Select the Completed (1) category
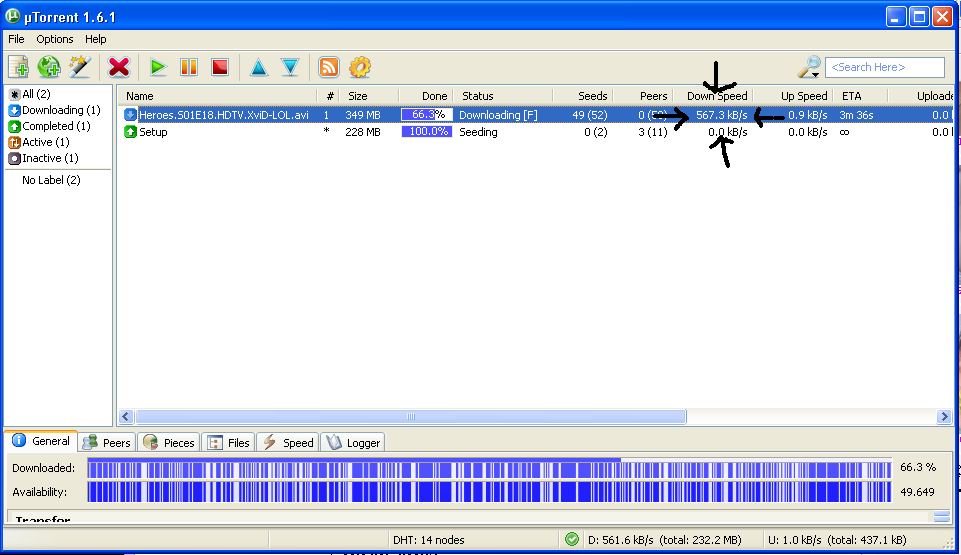Screen dimensions: 961x555 tap(56, 126)
